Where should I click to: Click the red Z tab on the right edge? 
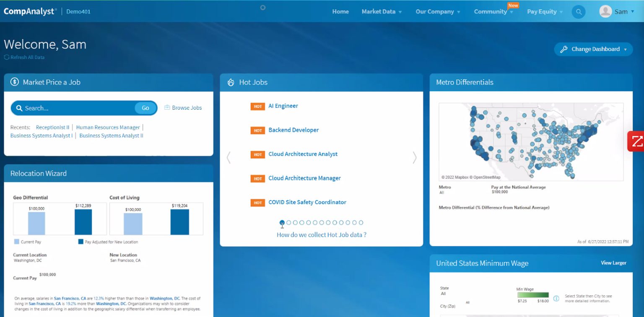636,142
